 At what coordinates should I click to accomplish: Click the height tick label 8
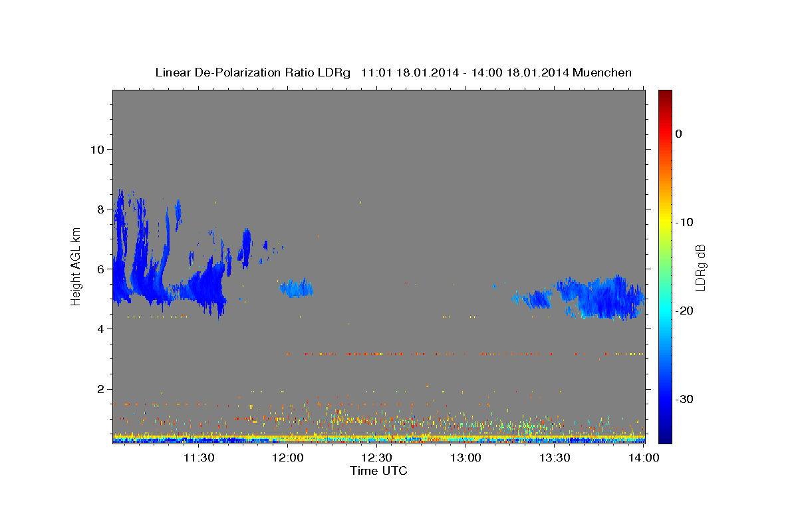point(100,209)
